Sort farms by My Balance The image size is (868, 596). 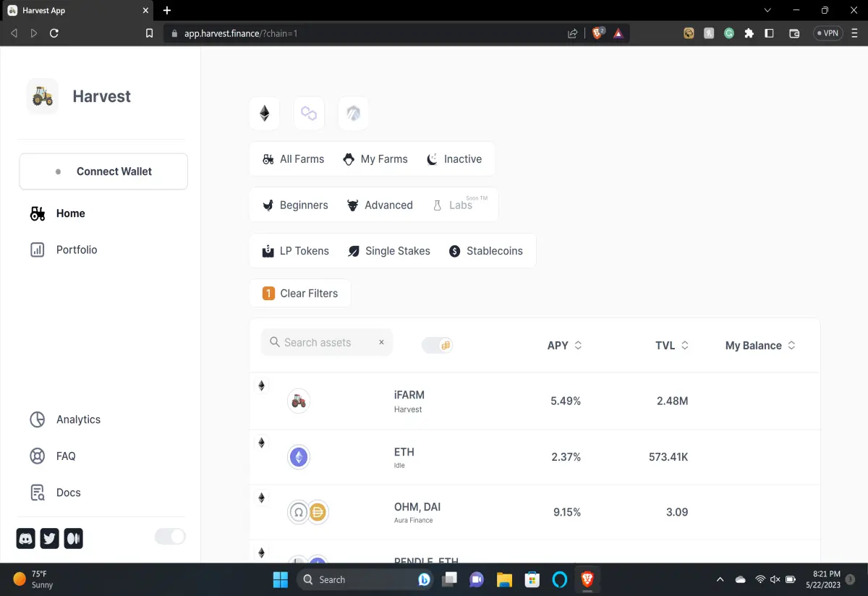coord(760,346)
